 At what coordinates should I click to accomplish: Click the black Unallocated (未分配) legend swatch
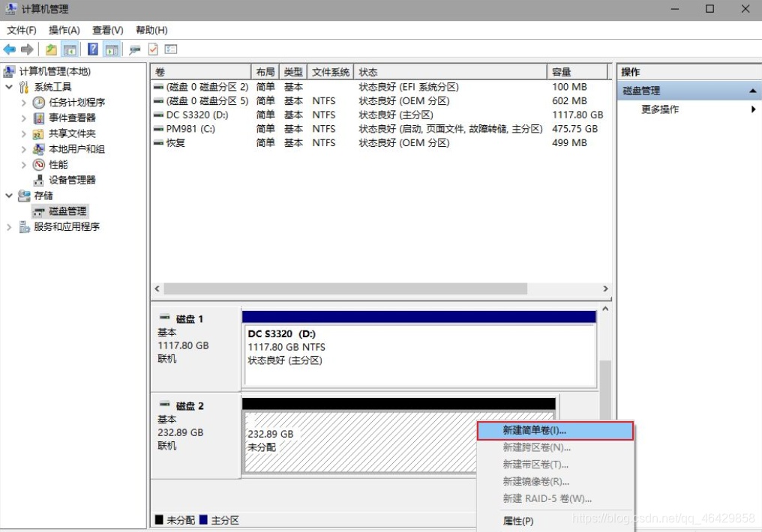click(x=159, y=520)
